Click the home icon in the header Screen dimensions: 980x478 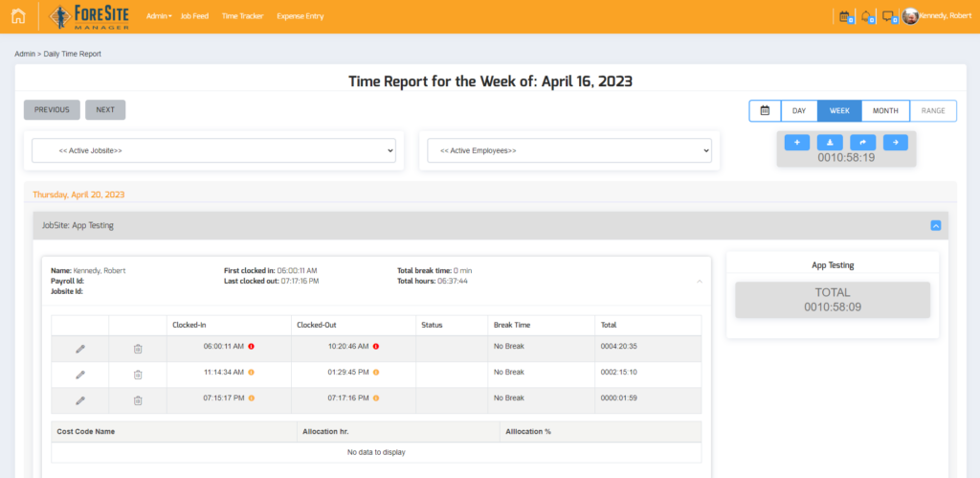[x=18, y=16]
